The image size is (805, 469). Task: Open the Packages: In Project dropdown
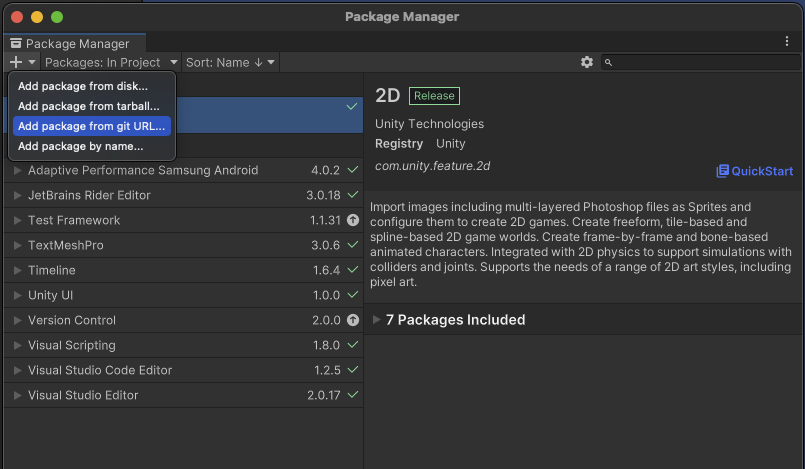click(110, 62)
